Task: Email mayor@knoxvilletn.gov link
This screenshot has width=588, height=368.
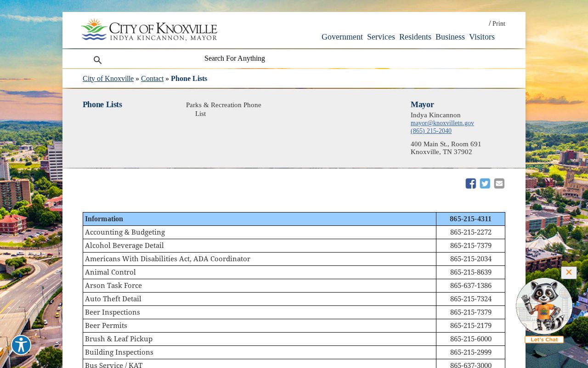Action: point(442,123)
